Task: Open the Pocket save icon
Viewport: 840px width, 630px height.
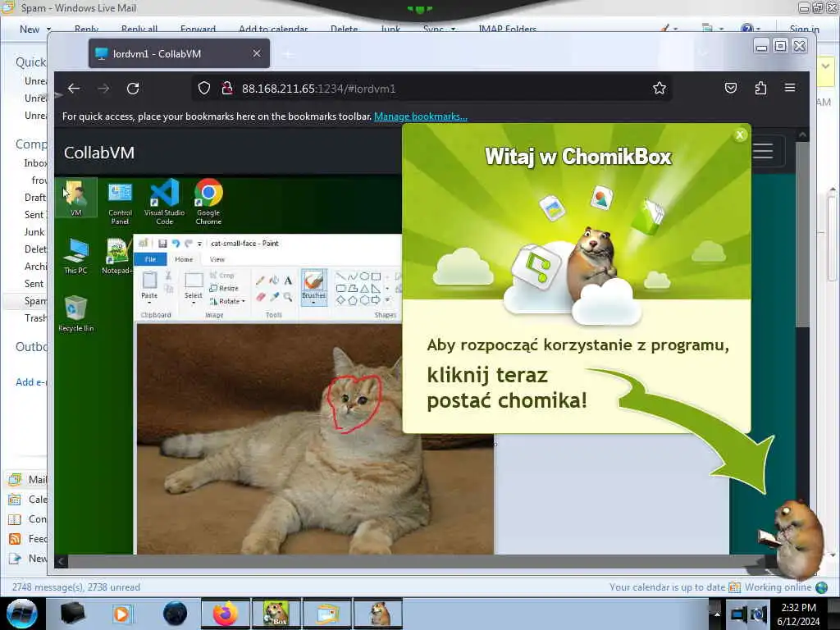Action: coord(731,88)
